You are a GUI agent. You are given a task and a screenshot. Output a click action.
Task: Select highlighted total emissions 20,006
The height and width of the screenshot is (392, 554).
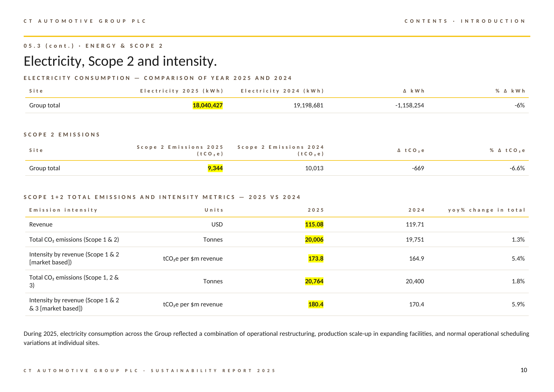(x=314, y=240)
